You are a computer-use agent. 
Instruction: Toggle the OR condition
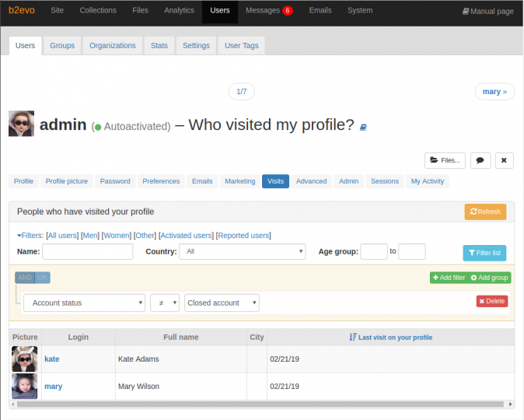(x=42, y=278)
